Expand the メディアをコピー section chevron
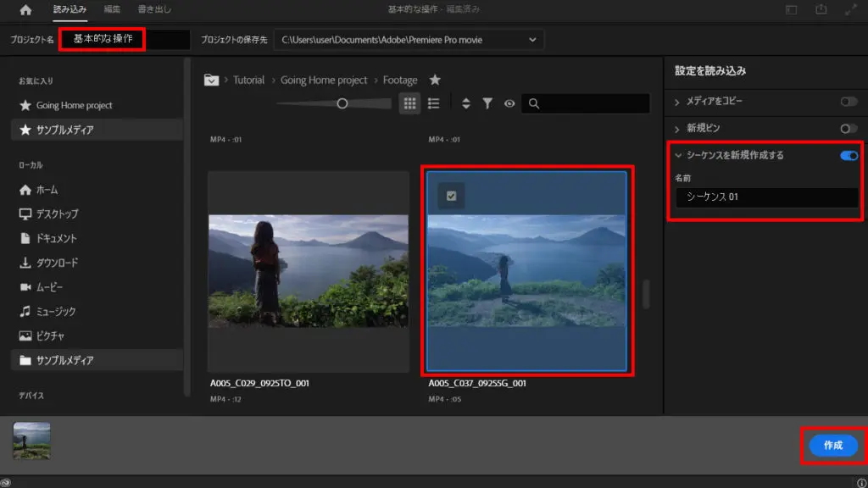 [677, 103]
